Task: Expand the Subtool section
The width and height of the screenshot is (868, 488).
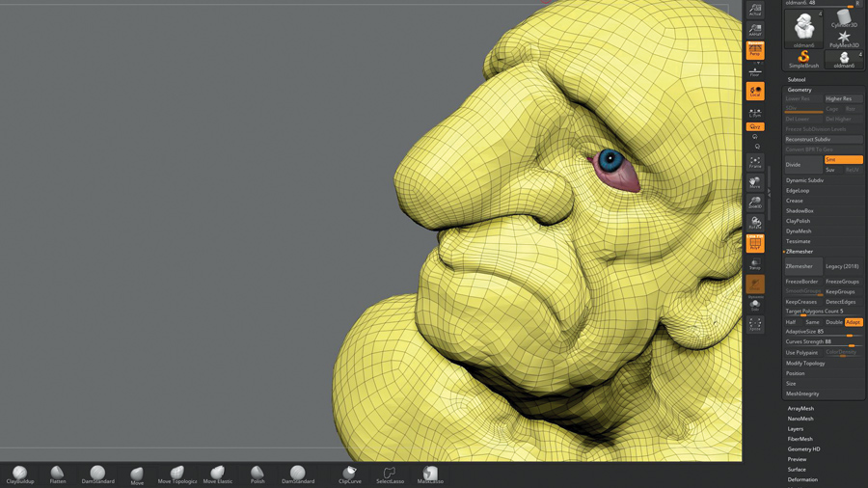Action: point(797,80)
